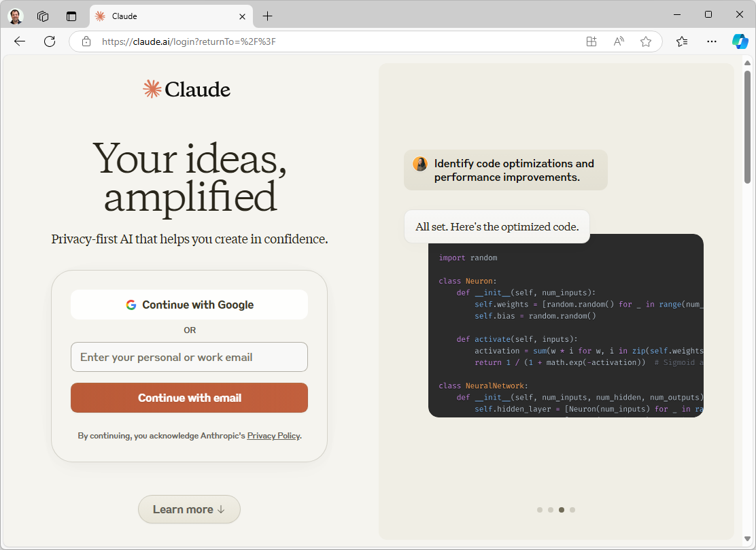Viewport: 756px width, 550px height.
Task: Close the Claude tab
Action: coord(242,16)
